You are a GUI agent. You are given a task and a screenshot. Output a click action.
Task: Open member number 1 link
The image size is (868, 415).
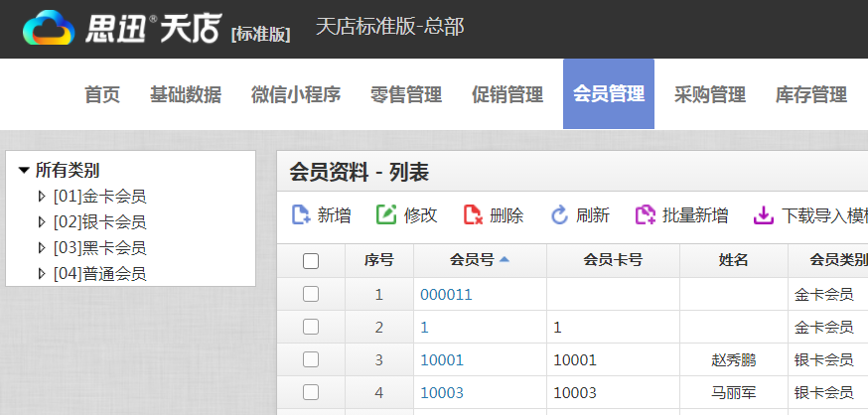click(x=425, y=328)
